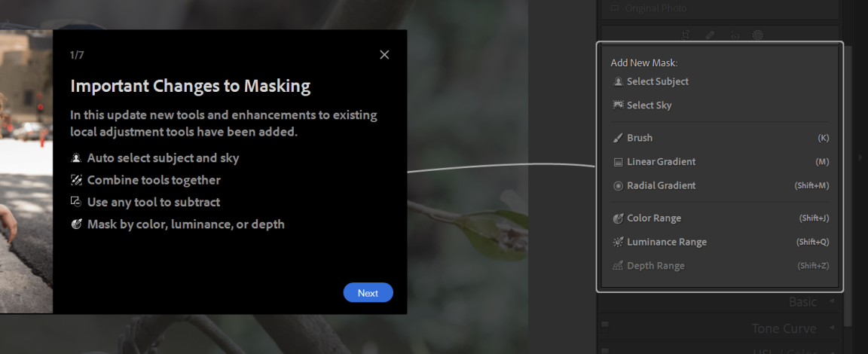868x354 pixels.
Task: Choose the Luminance Range mask
Action: point(666,242)
